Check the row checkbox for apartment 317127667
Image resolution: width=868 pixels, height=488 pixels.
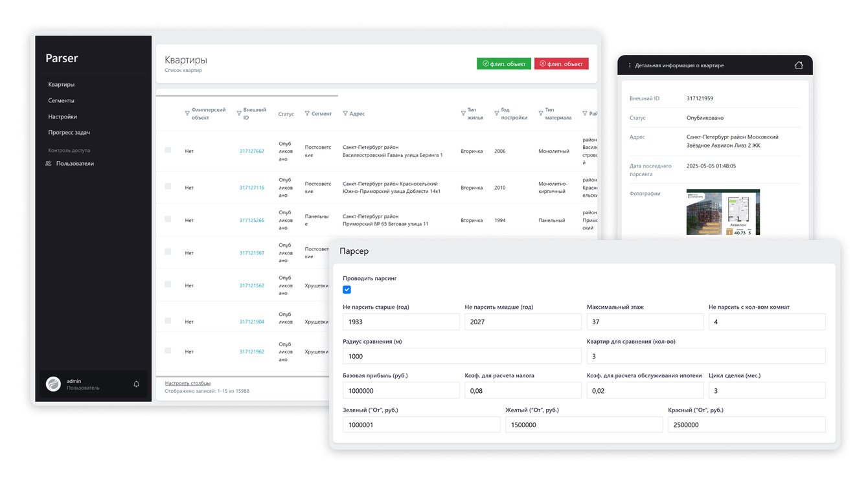pos(168,150)
